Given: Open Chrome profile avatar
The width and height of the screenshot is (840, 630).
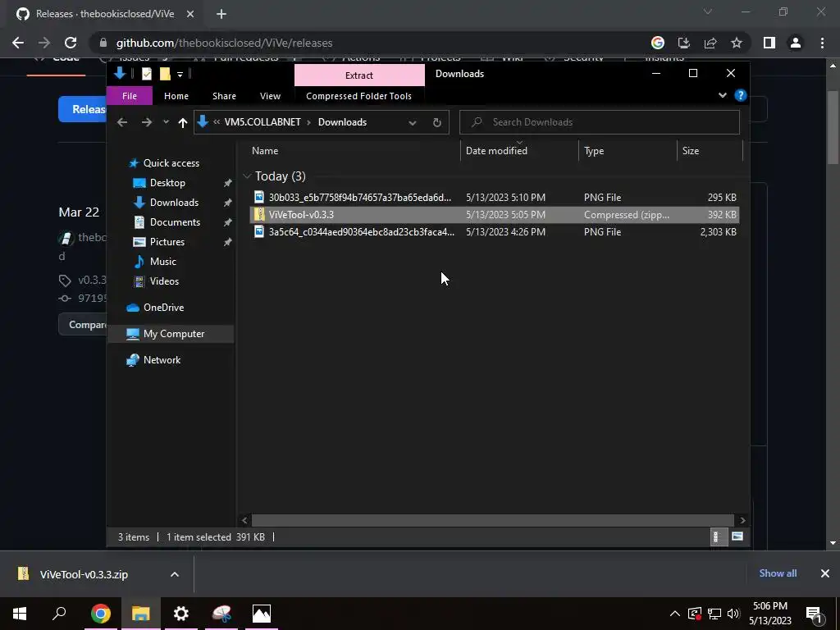Looking at the screenshot, I should click(x=796, y=43).
